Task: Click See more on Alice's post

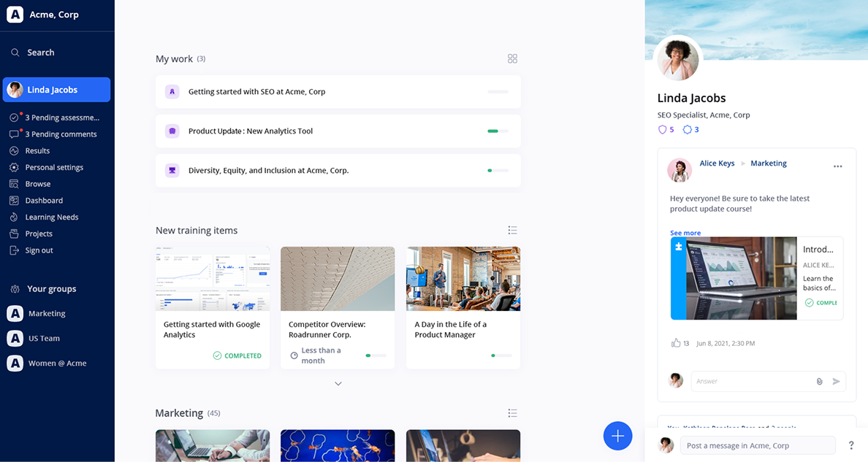Action: pos(685,232)
